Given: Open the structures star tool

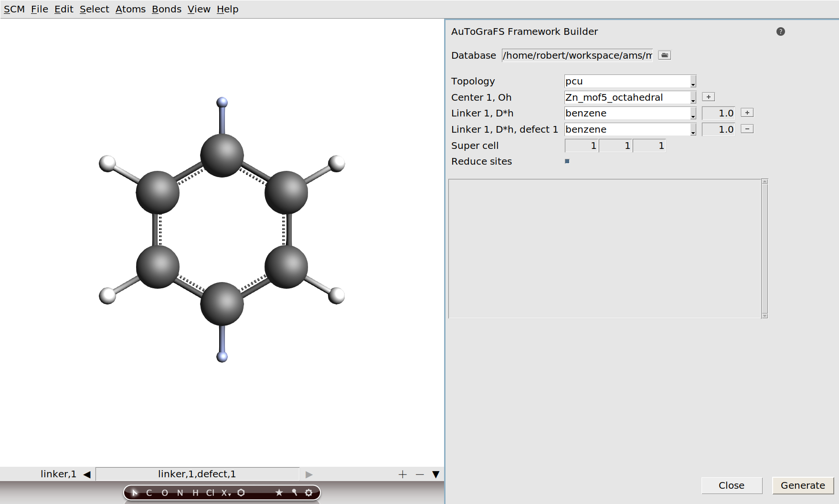Looking at the screenshot, I should 279,493.
